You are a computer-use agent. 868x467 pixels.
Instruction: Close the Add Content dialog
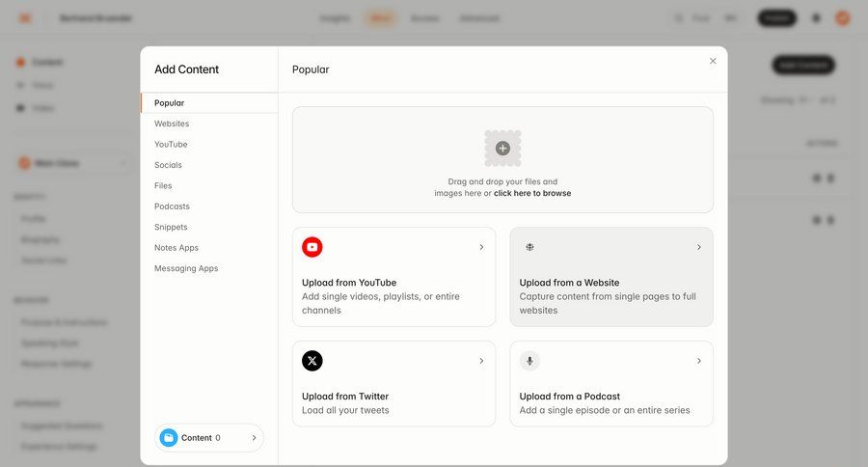(x=713, y=61)
